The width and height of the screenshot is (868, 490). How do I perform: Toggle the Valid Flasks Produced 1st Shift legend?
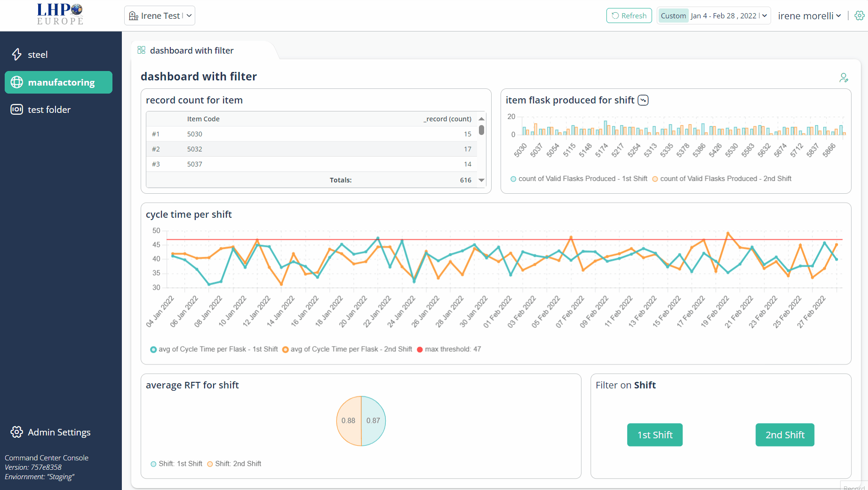coord(579,179)
